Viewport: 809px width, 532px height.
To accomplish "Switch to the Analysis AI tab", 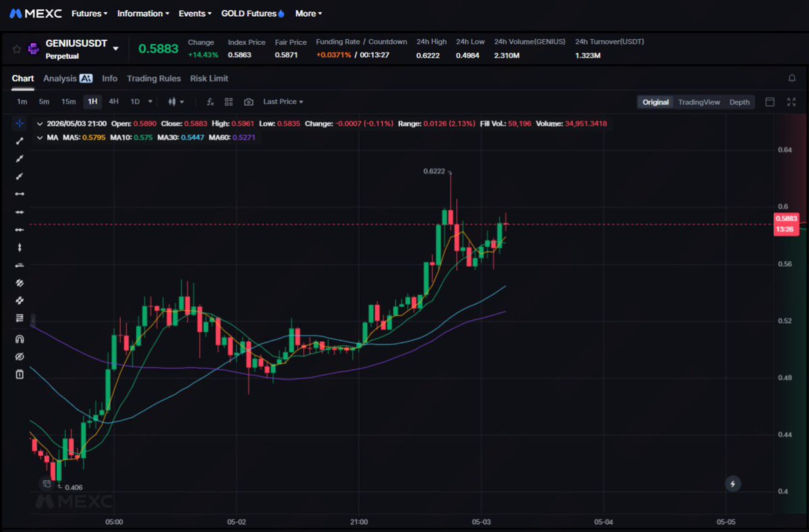I will 67,78.
